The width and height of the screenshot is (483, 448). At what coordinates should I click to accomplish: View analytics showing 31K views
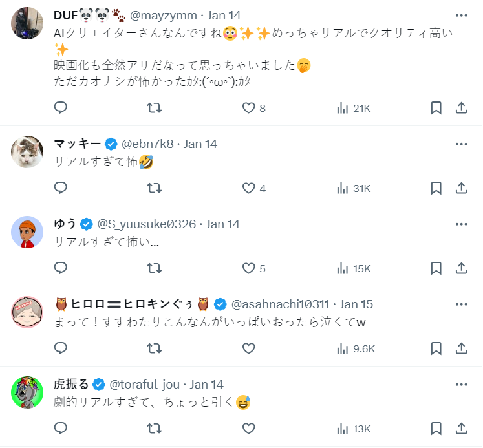(x=354, y=188)
